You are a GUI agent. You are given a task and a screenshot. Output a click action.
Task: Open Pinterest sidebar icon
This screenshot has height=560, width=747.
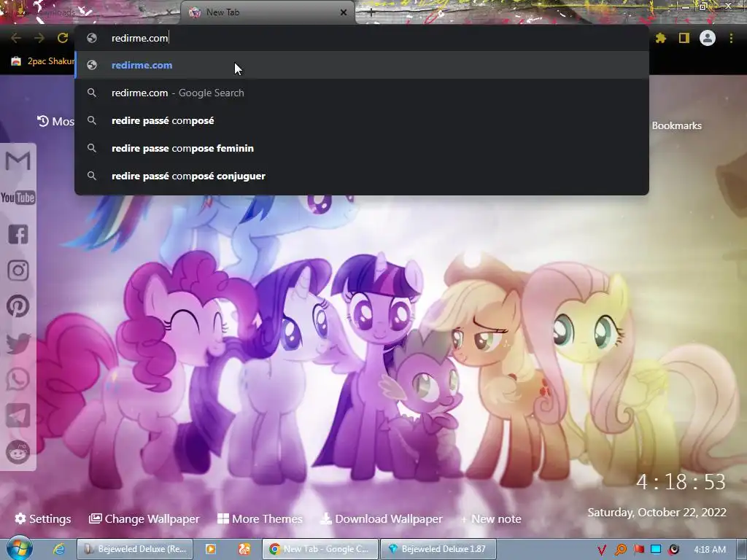(18, 307)
